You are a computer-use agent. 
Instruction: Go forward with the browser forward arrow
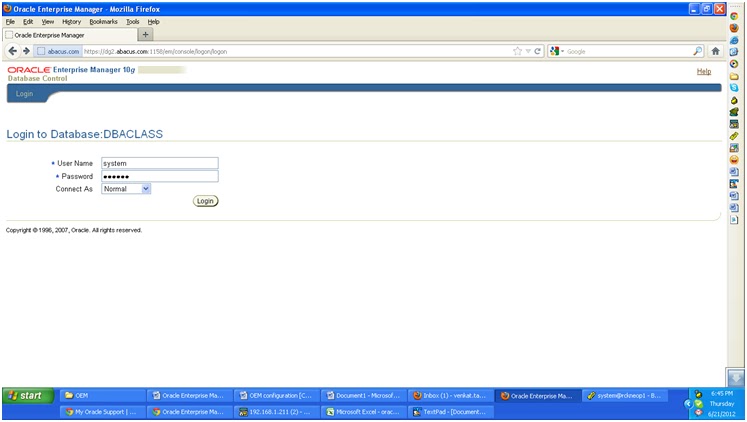coord(27,51)
